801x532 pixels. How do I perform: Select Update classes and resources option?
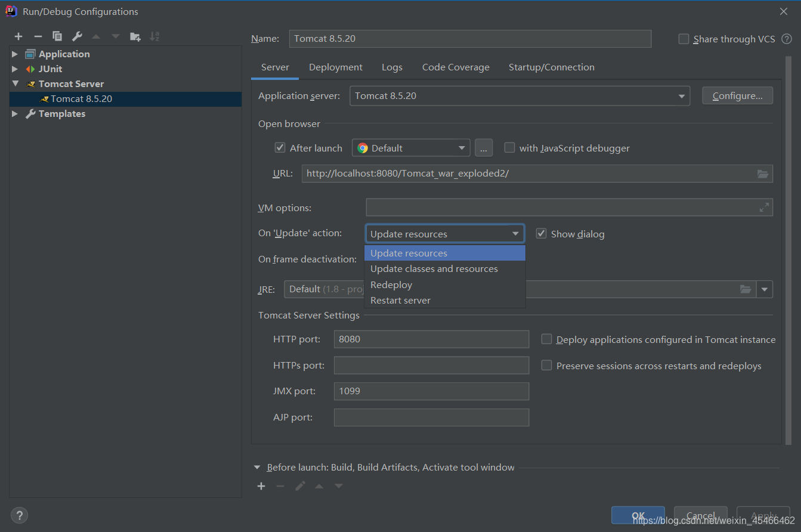point(445,269)
